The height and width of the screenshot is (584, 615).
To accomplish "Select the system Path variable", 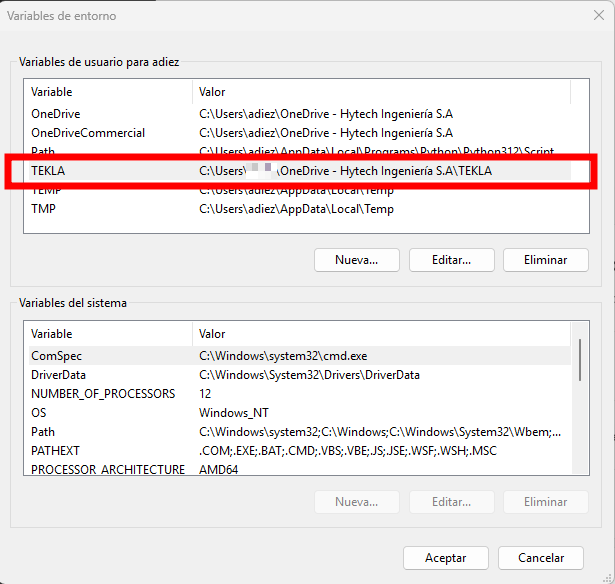I will point(43,432).
